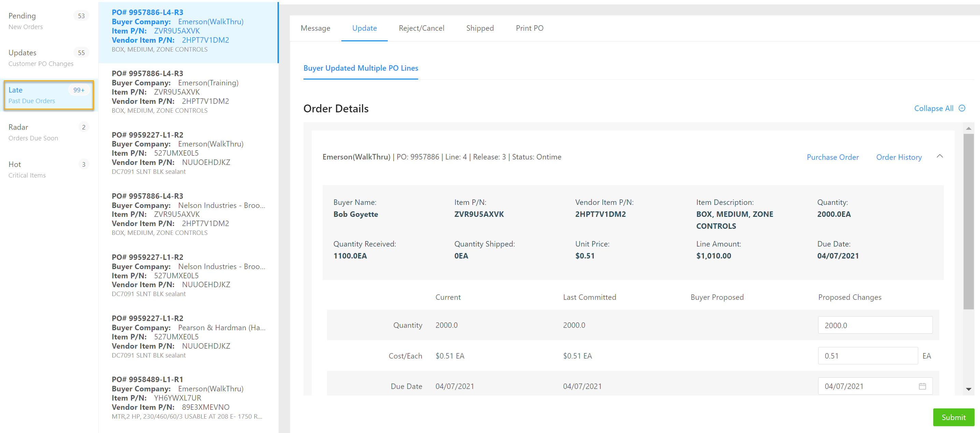Click the Due Date proposed changes field
The image size is (980, 433).
click(x=875, y=386)
